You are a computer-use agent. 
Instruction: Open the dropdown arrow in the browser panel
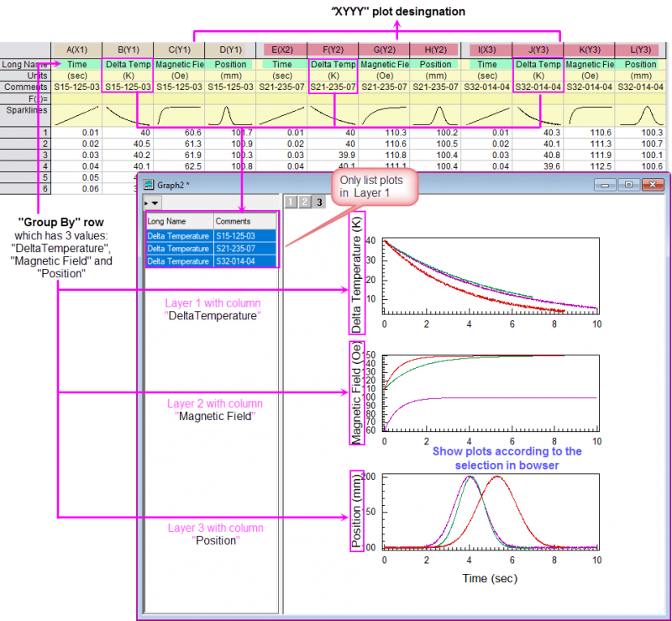[x=155, y=203]
